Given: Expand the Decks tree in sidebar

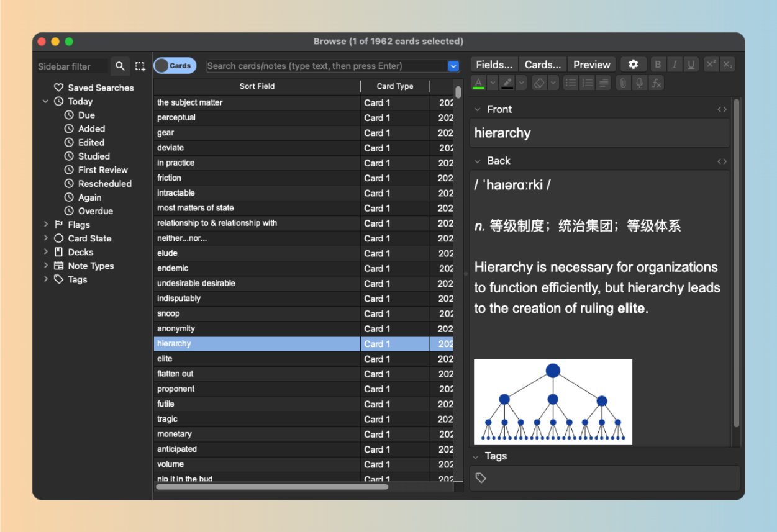Looking at the screenshot, I should point(46,252).
